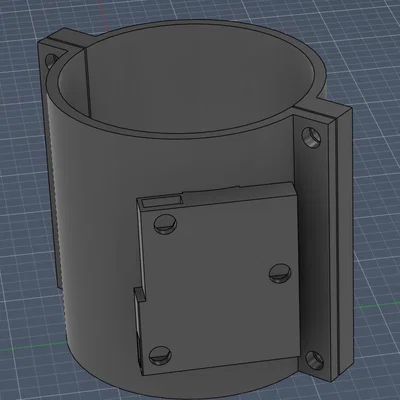Select the slotted screw on the plate's right side
400x400 pixels.
point(280,273)
